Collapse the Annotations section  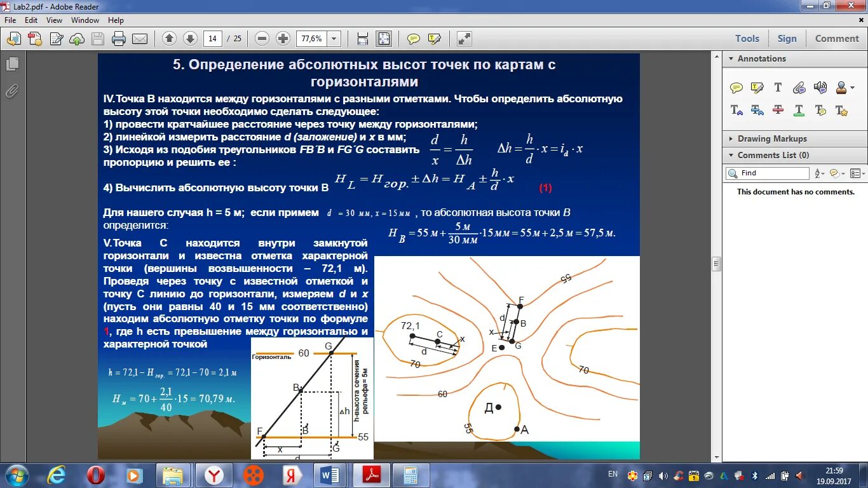729,58
